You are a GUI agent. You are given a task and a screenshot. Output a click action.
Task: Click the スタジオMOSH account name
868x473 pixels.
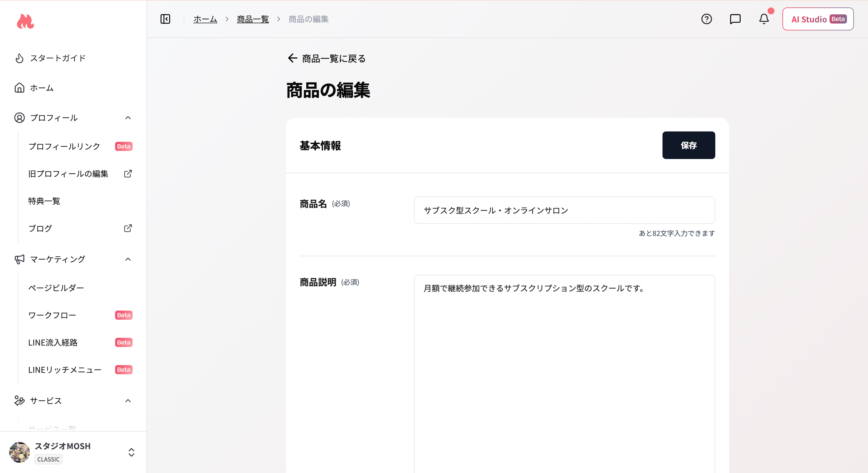(63, 446)
